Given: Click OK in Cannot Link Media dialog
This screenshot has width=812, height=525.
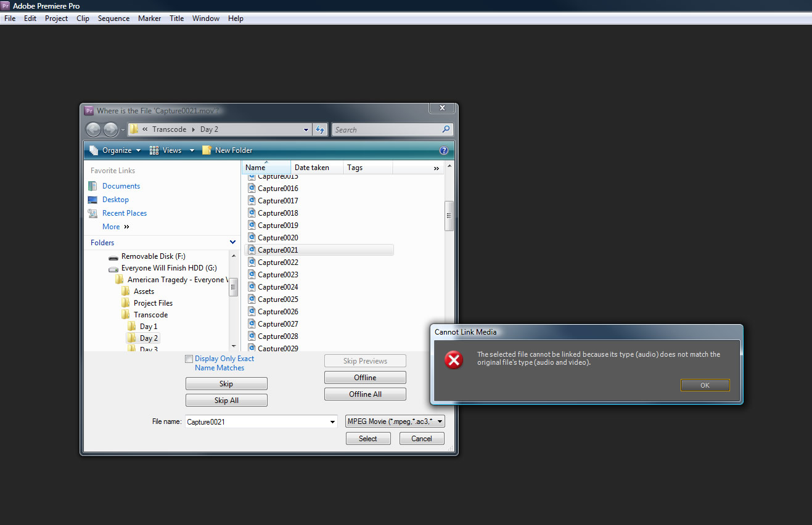Looking at the screenshot, I should (705, 385).
